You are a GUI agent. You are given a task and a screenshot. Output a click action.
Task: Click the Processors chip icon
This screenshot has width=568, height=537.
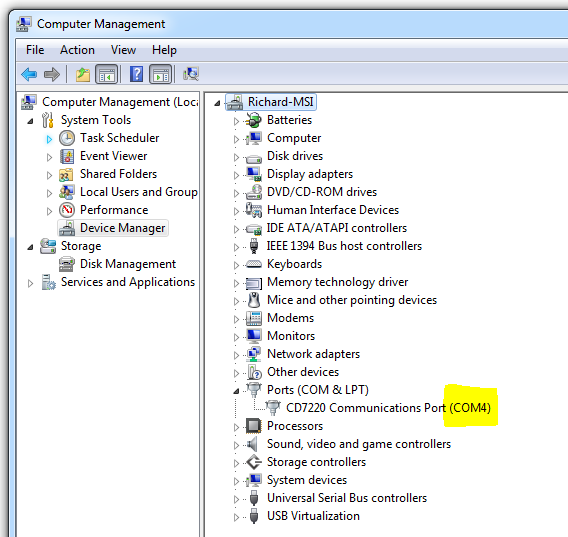click(x=254, y=426)
